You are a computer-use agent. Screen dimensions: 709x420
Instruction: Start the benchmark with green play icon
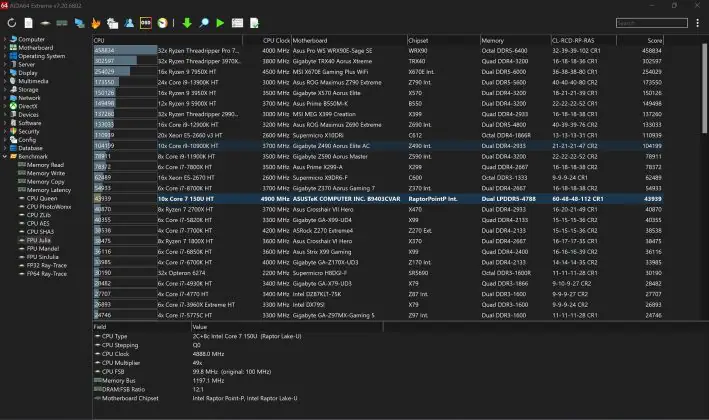pos(220,23)
